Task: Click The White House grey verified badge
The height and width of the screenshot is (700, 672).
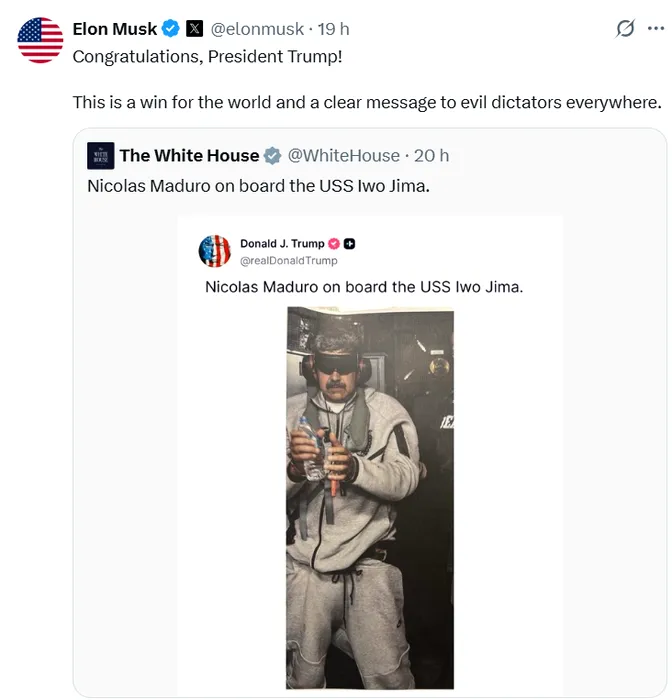Action: [273, 155]
